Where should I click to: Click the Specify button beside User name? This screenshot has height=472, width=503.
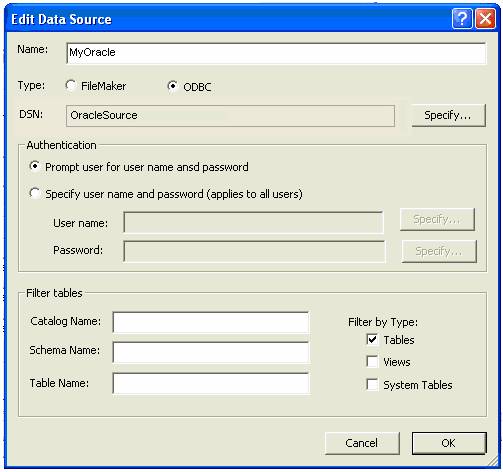(437, 219)
